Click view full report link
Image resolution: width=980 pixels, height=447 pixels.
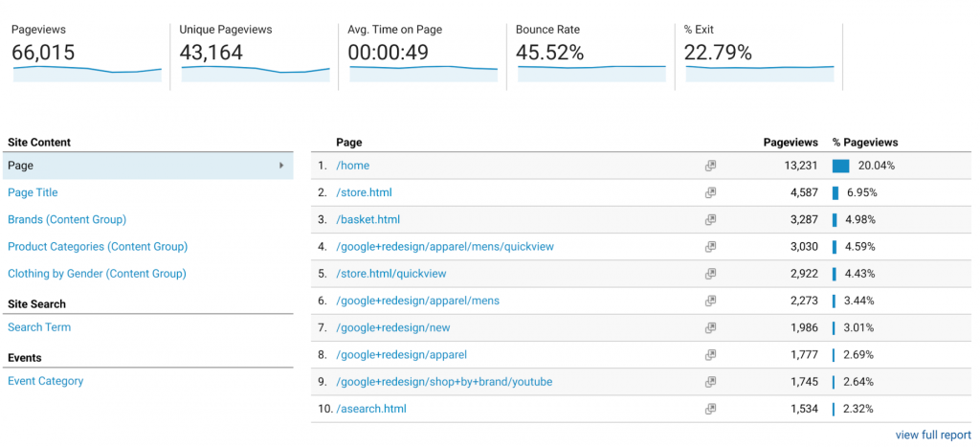[933, 435]
